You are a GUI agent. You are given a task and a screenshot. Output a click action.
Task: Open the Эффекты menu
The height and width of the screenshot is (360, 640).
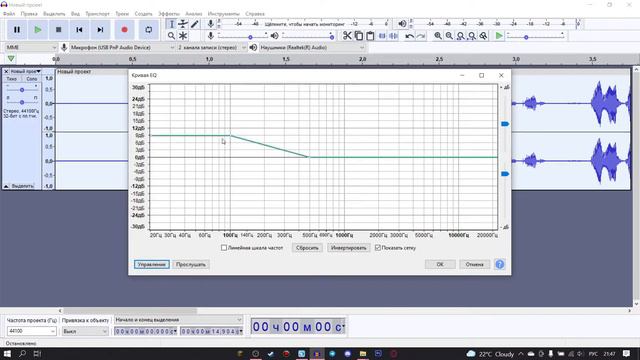(x=169, y=13)
